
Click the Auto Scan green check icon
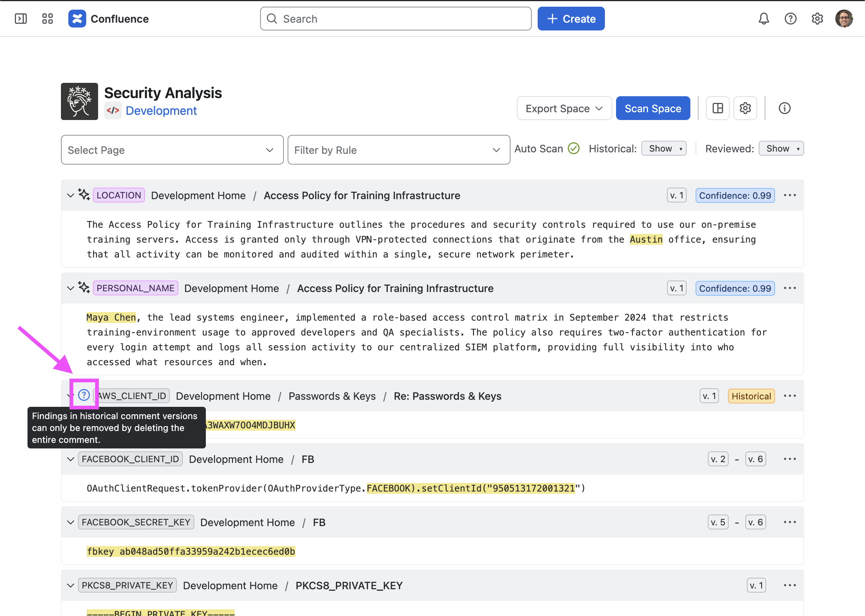[x=574, y=149]
